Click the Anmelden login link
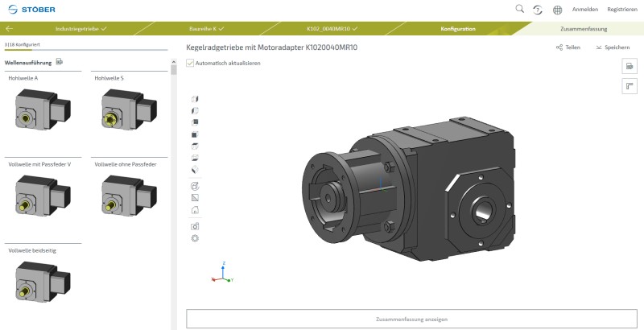644x330 pixels. 584,10
